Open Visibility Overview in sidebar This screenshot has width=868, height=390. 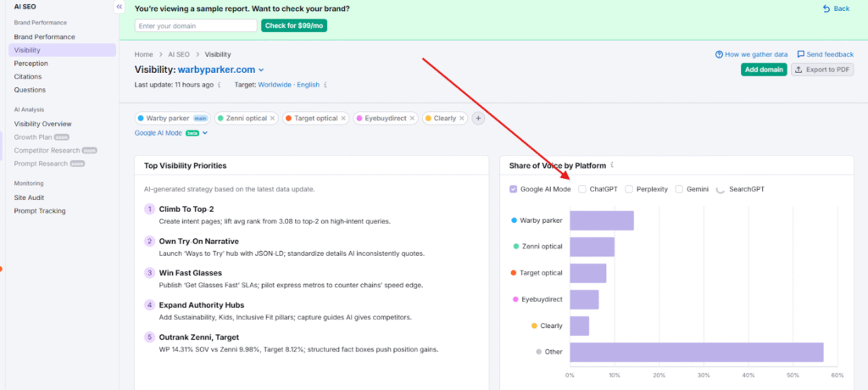42,124
